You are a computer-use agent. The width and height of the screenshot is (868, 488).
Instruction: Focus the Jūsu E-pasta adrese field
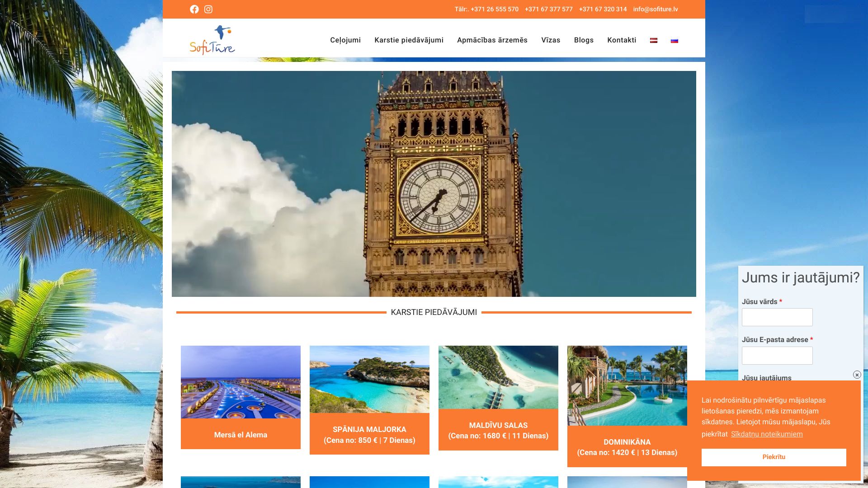click(x=777, y=356)
